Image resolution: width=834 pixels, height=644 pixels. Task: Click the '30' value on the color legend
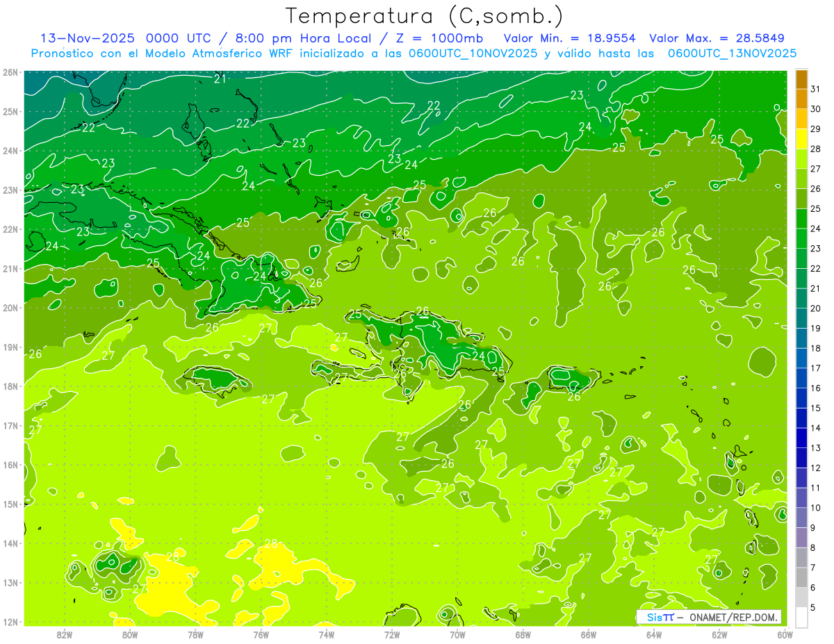[x=815, y=109]
